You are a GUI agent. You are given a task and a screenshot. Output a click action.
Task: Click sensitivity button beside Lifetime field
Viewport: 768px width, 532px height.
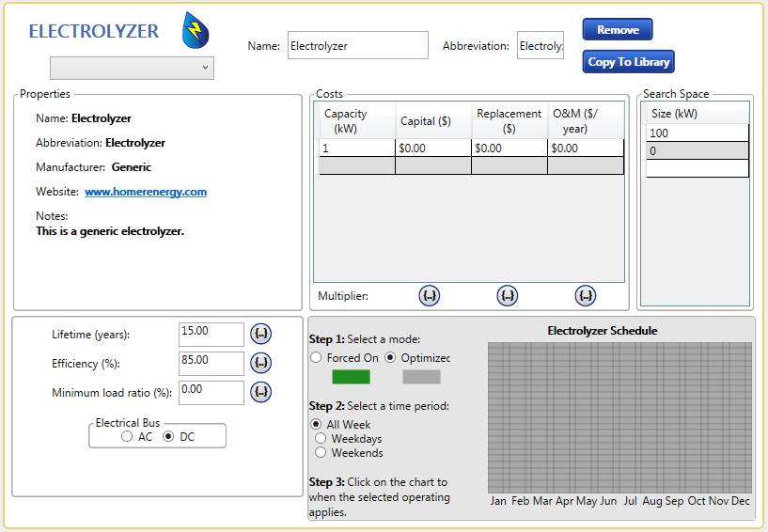260,334
